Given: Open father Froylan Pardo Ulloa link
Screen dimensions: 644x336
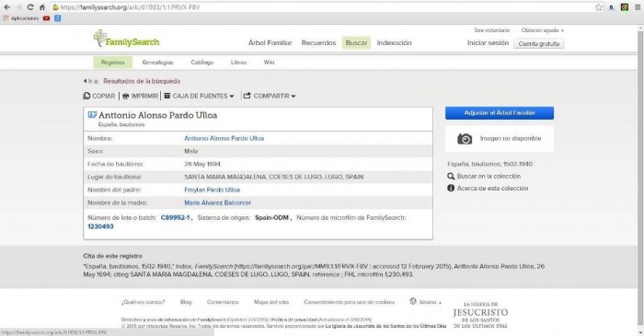Looking at the screenshot, I should pos(212,190).
